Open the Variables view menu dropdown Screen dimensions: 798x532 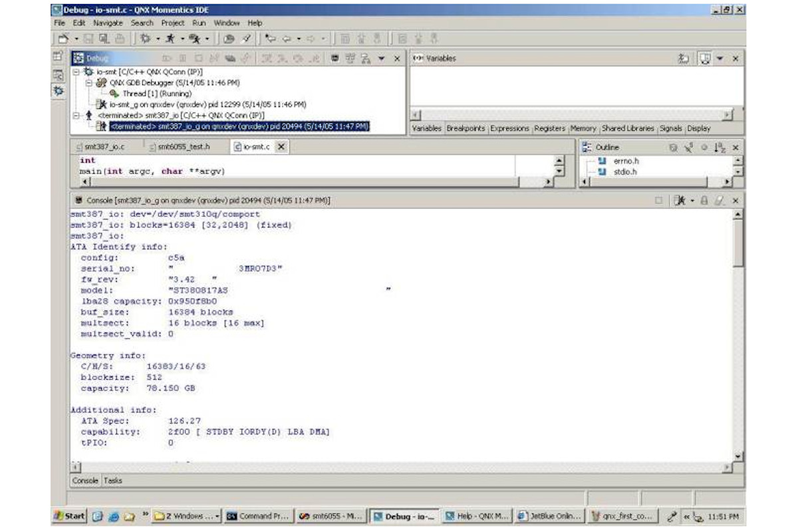tap(721, 59)
